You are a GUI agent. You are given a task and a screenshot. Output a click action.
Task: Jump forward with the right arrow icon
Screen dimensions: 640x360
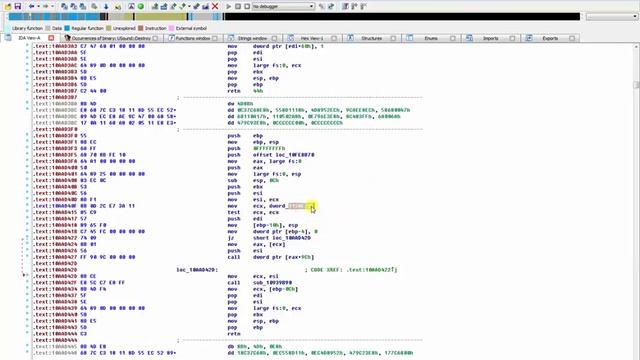click(x=45, y=6)
